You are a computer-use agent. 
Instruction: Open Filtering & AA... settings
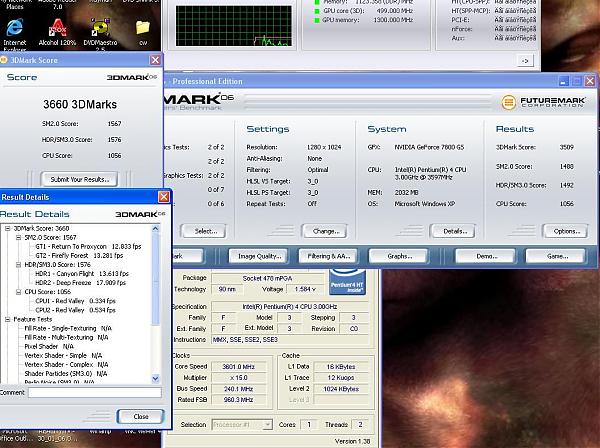[328, 256]
